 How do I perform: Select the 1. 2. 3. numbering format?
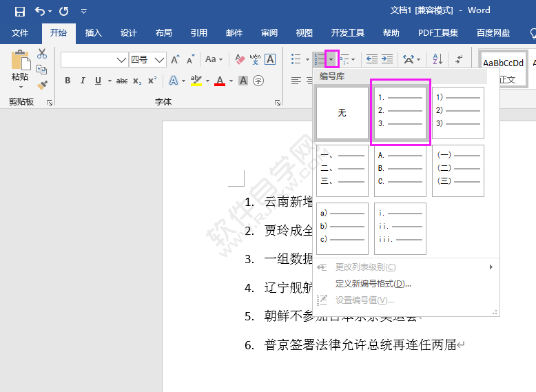pyautogui.click(x=400, y=113)
